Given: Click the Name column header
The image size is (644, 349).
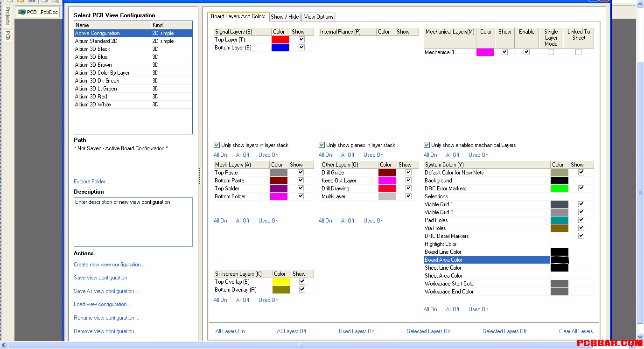Looking at the screenshot, I should 112,25.
